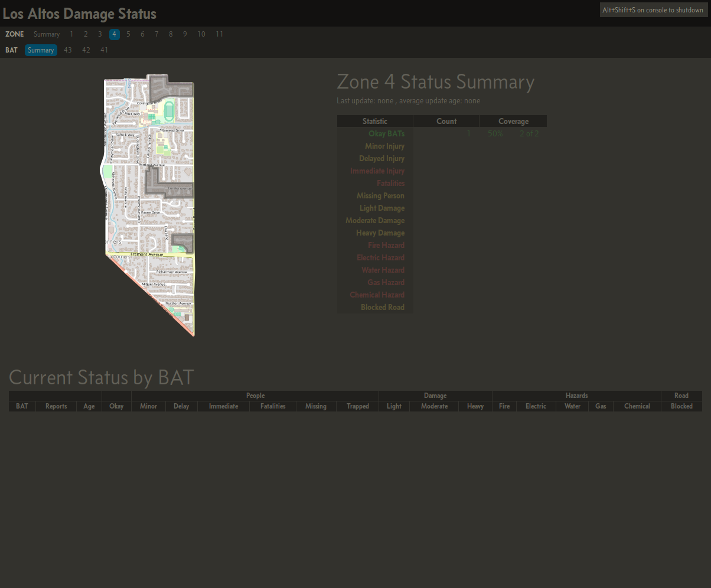Click the Blocked Road statistic label
This screenshot has height=588, width=711.
tap(383, 308)
